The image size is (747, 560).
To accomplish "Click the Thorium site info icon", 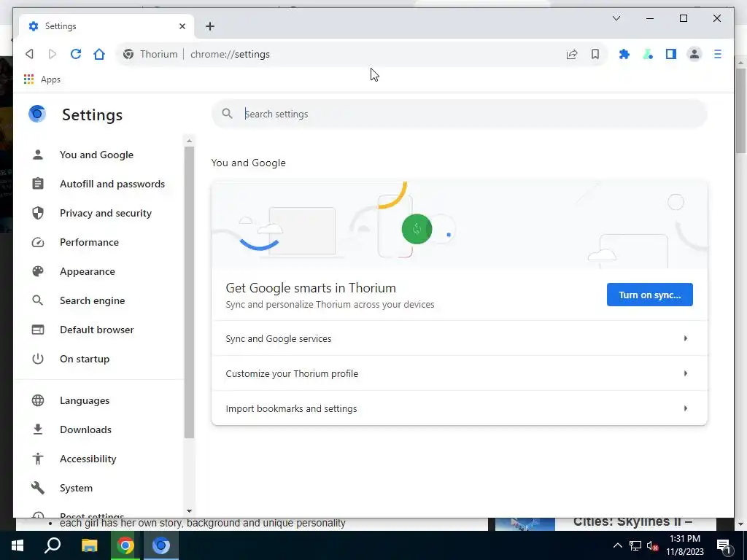I will (x=128, y=54).
